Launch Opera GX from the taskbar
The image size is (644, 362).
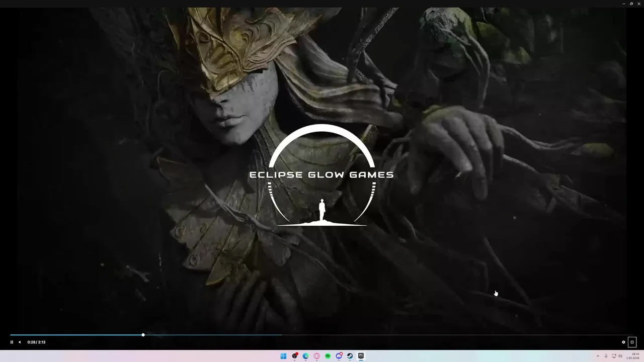(x=316, y=356)
